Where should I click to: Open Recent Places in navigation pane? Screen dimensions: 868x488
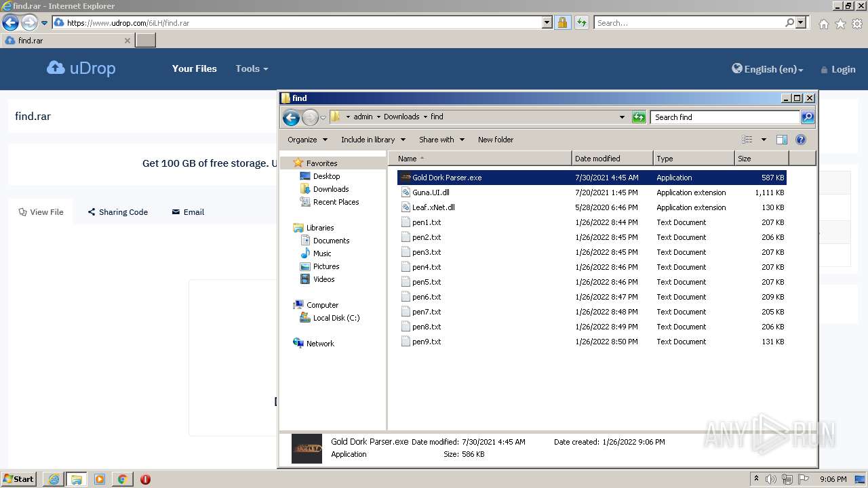tap(336, 202)
